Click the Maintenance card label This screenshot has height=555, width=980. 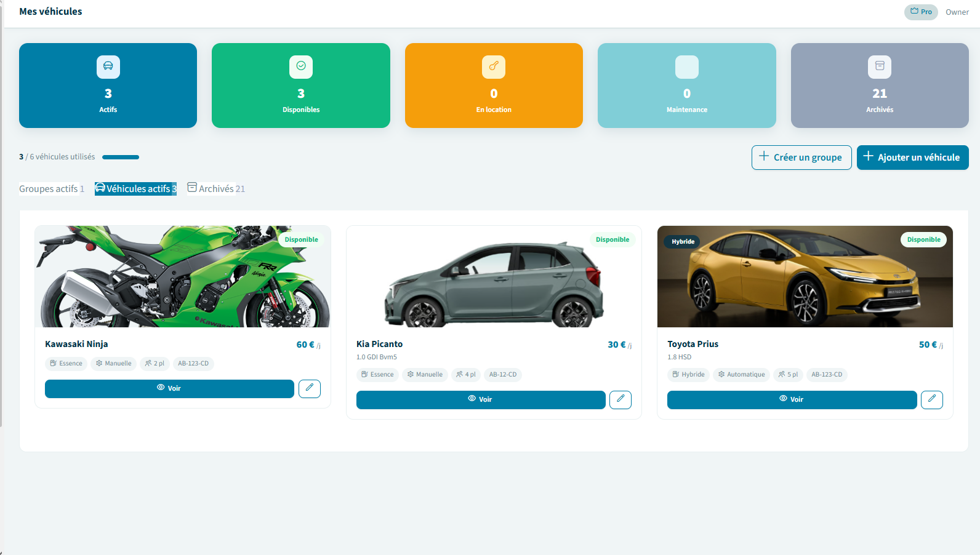click(687, 110)
